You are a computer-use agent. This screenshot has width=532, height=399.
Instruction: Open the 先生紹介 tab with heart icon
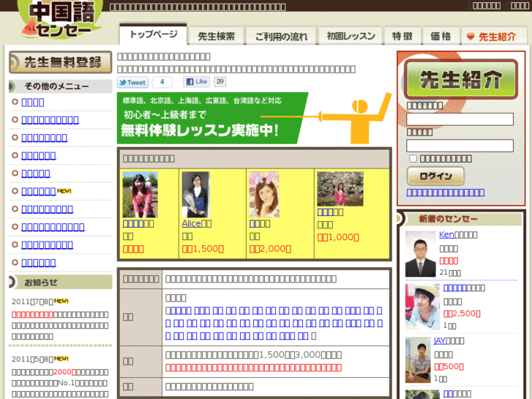494,36
